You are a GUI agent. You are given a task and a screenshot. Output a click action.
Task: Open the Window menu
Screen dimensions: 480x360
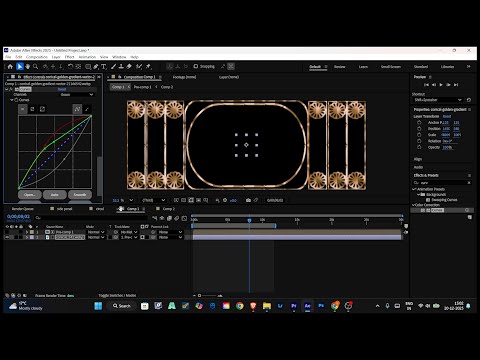[x=119, y=57]
